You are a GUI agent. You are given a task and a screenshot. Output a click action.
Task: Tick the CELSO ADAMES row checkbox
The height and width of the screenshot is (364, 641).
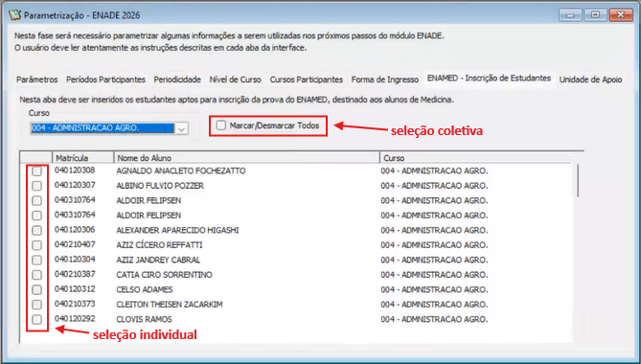coord(36,289)
